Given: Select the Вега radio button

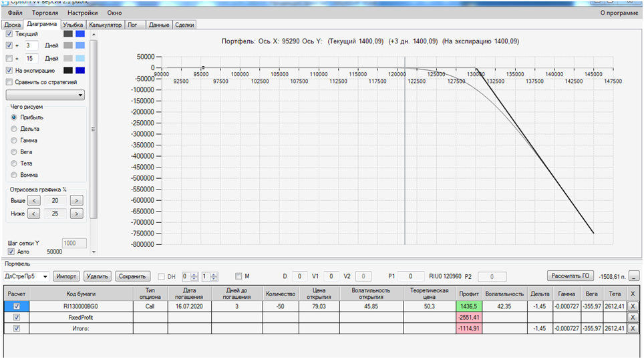Looking at the screenshot, I should pyautogui.click(x=14, y=151).
